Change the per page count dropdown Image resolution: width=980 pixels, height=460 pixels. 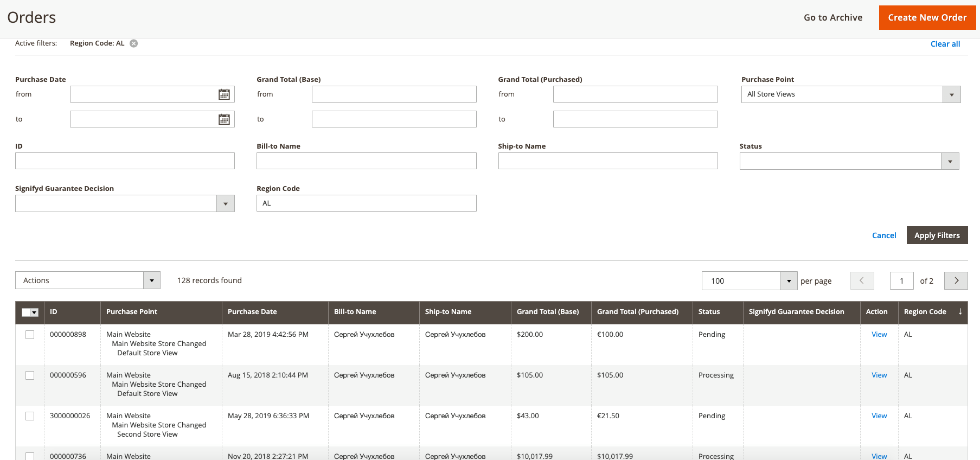pyautogui.click(x=750, y=280)
